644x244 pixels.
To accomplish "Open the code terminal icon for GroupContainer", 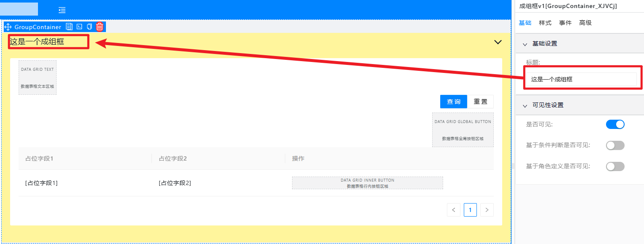I will (79, 27).
